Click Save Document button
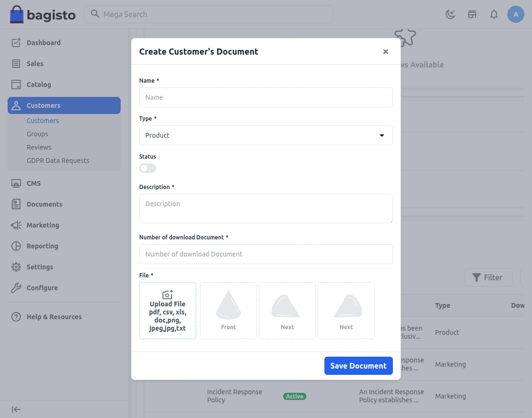The height and width of the screenshot is (418, 532). (x=358, y=366)
